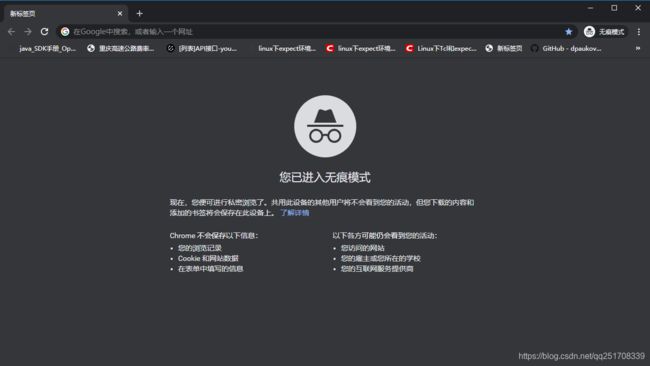The height and width of the screenshot is (366, 650).
Task: Click the forward navigation arrow
Action: (28, 32)
